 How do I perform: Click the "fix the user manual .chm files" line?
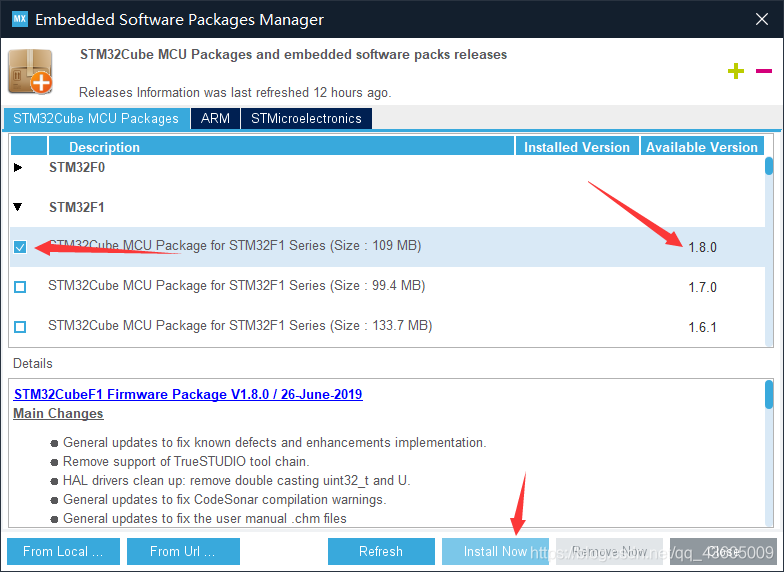tap(204, 518)
